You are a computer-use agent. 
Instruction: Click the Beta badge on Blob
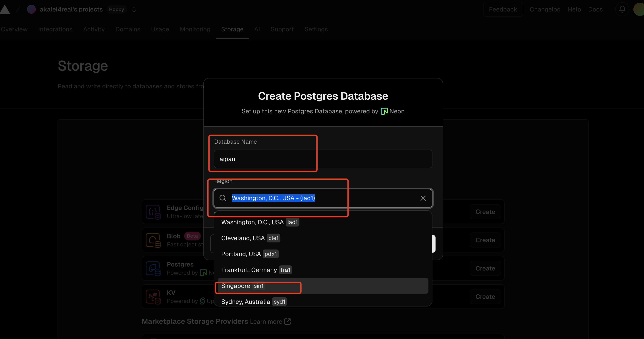coord(192,236)
